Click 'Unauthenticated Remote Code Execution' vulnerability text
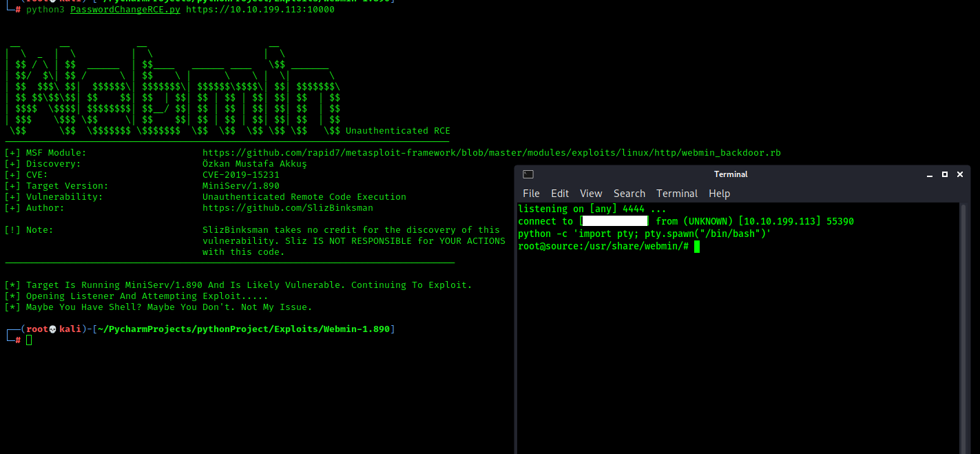 pyautogui.click(x=304, y=197)
